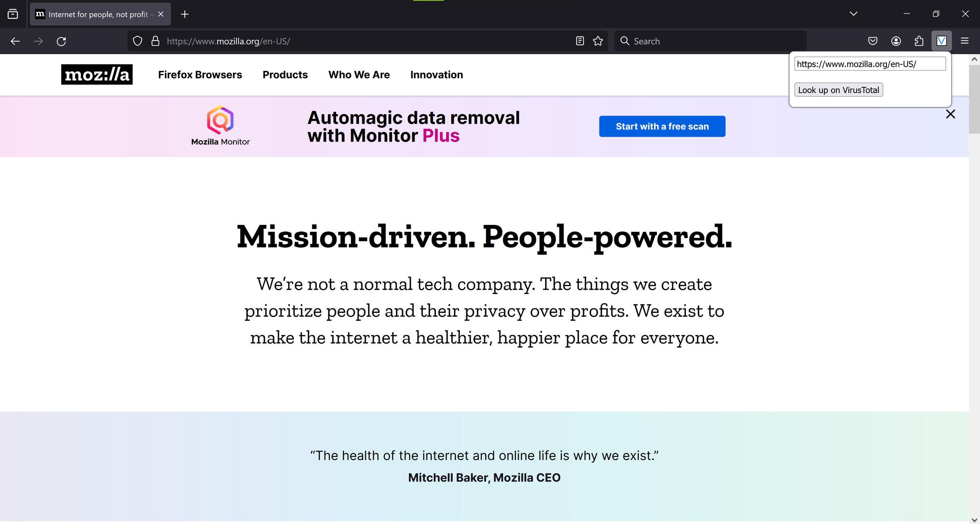Toggle Reader View icon in address bar

point(580,41)
